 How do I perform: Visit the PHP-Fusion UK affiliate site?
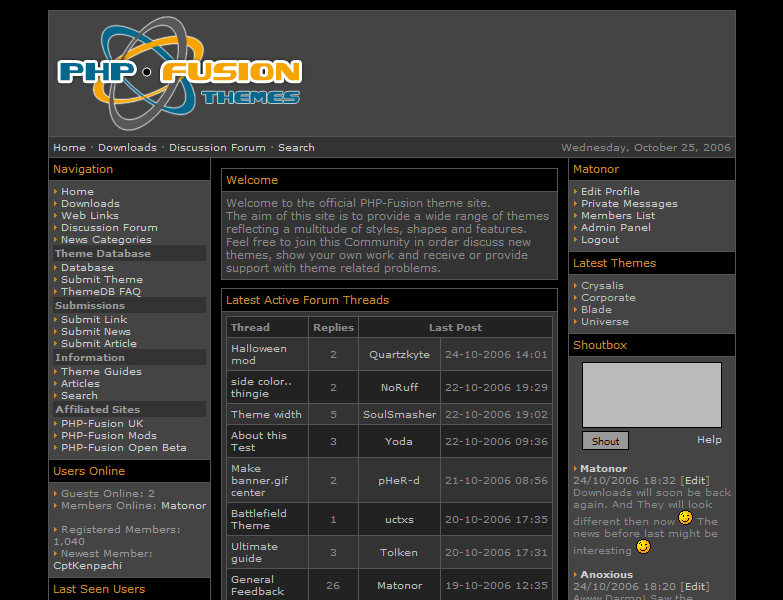[x=102, y=423]
